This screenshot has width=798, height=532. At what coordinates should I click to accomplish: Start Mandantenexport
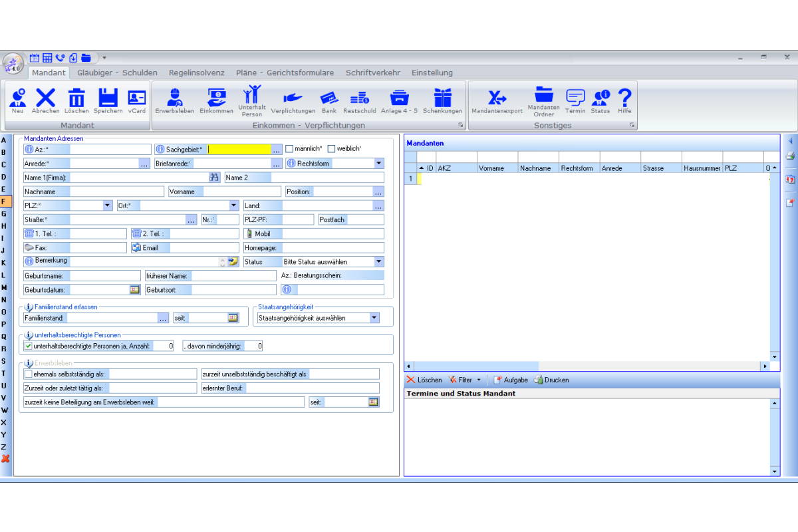pyautogui.click(x=497, y=101)
